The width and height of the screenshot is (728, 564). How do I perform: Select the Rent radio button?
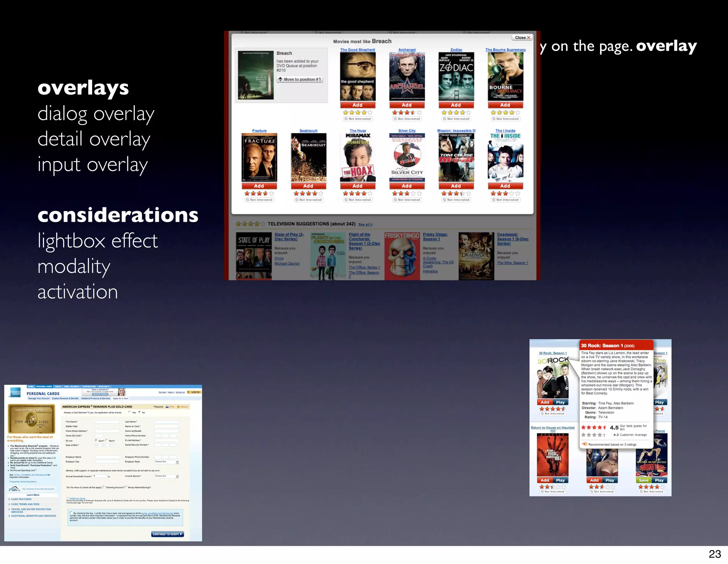click(x=107, y=440)
